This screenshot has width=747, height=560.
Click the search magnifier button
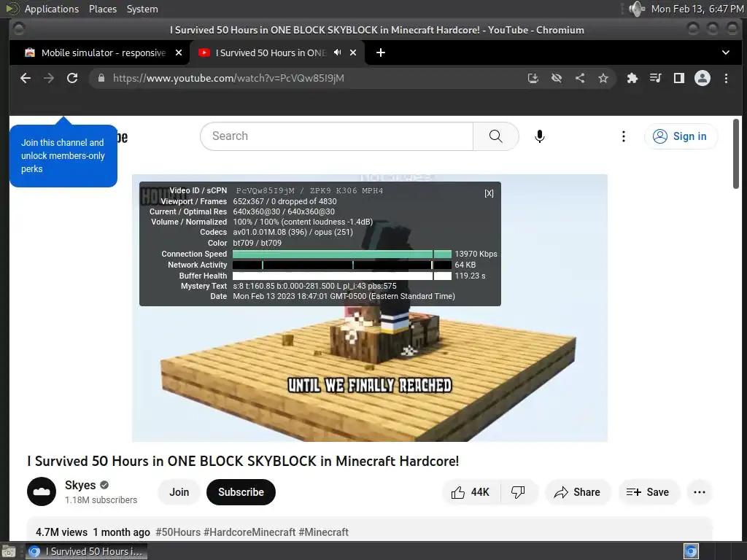coord(495,136)
